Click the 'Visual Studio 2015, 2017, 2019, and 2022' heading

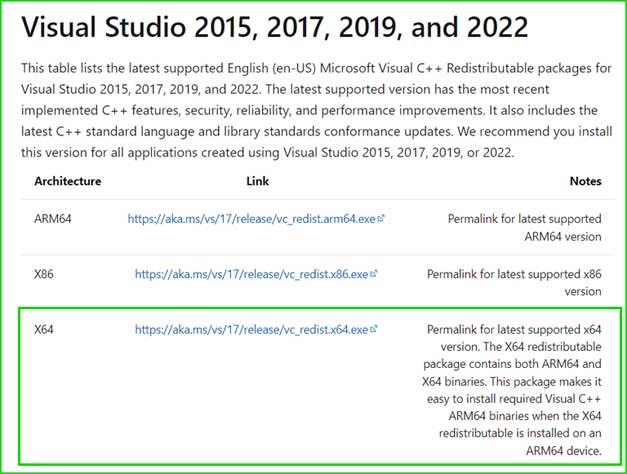click(275, 27)
